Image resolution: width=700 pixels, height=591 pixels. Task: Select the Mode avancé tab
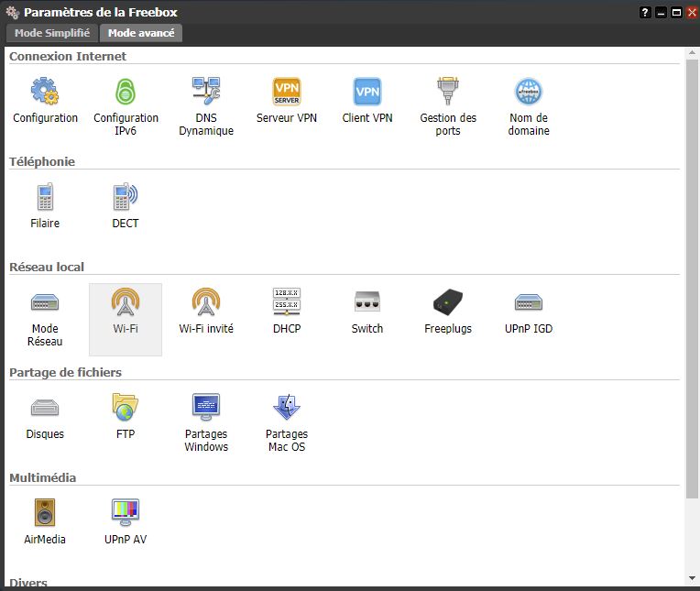point(141,33)
